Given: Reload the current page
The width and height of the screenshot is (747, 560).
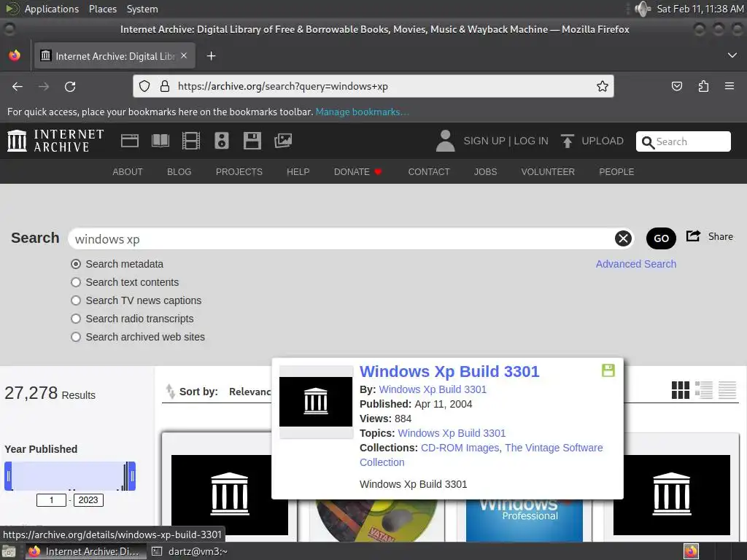Looking at the screenshot, I should [x=70, y=87].
